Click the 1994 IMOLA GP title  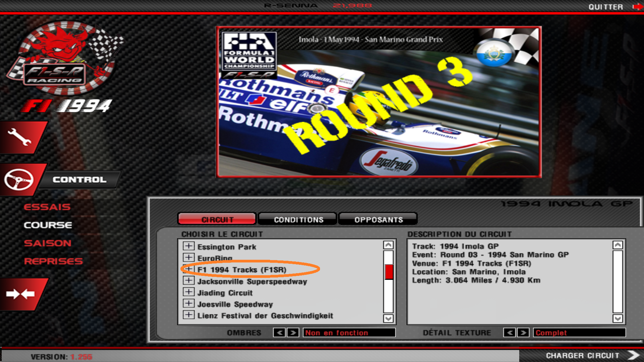click(x=567, y=203)
